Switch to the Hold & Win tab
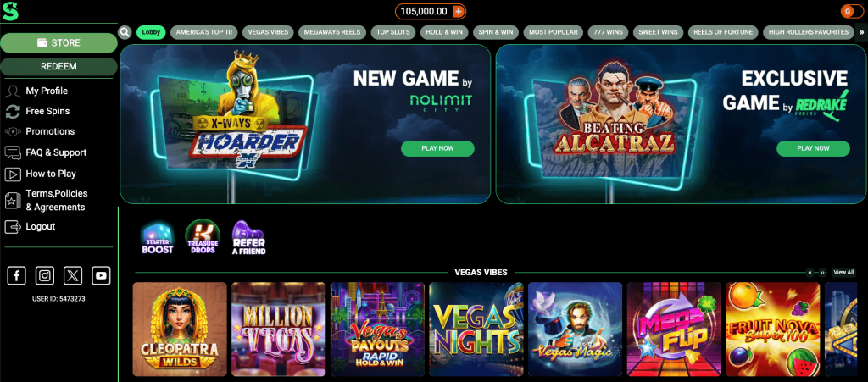Image resolution: width=868 pixels, height=382 pixels. 444,32
